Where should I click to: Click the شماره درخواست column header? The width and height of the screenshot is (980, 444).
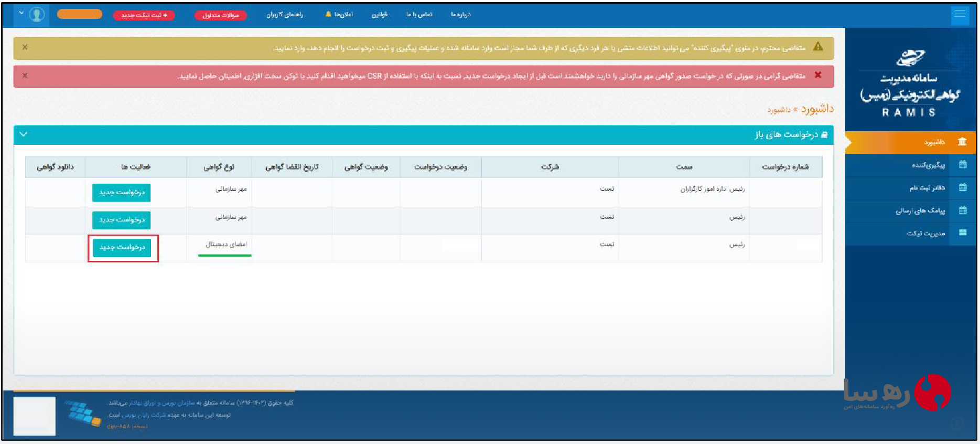[785, 167]
